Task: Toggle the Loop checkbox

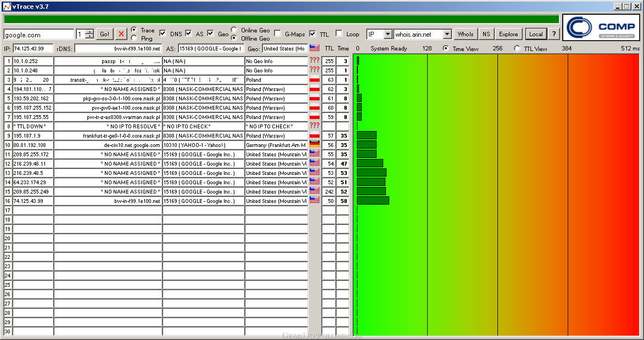Action: 339,33
